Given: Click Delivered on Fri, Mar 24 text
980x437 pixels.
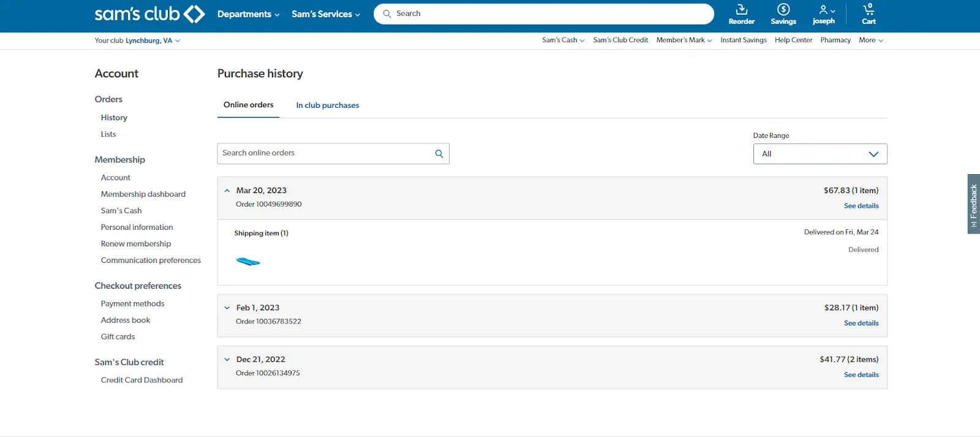Looking at the screenshot, I should (841, 232).
